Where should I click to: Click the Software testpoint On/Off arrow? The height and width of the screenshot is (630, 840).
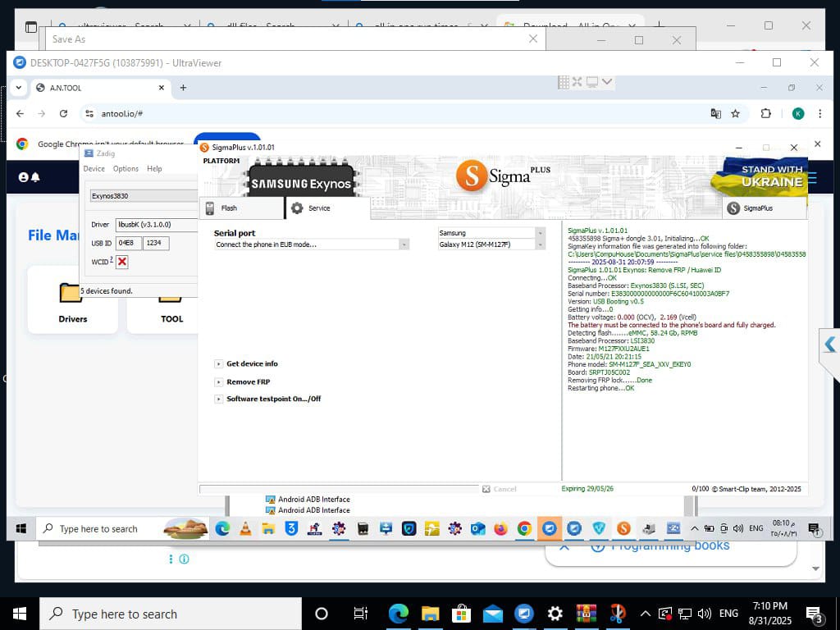point(218,399)
